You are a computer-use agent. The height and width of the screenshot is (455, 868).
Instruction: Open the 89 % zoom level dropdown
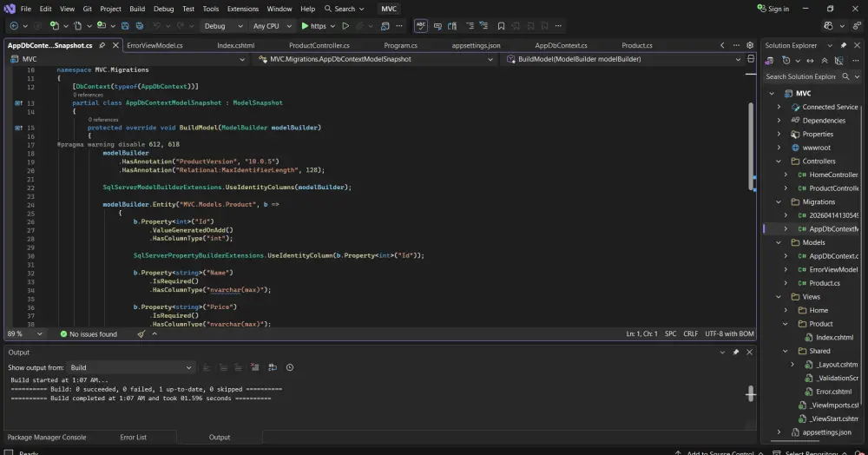25,333
